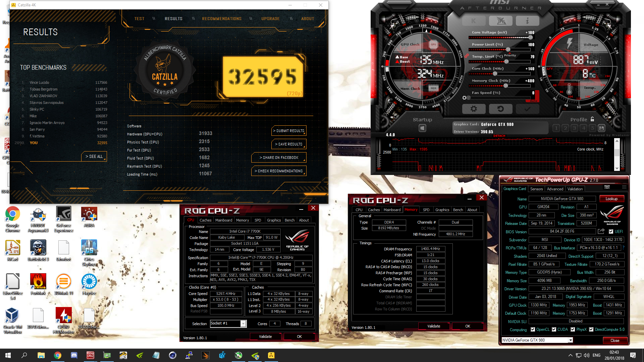Click the Core Clock slider handle in Afterburner

pos(495,74)
